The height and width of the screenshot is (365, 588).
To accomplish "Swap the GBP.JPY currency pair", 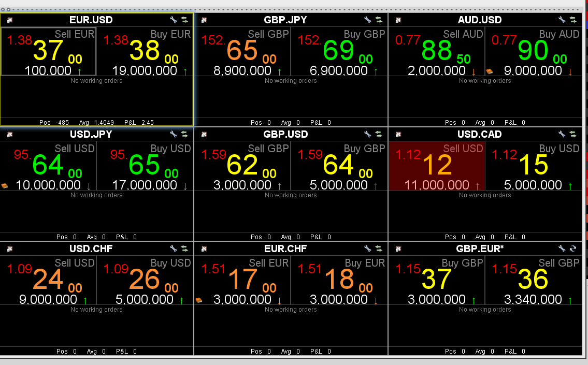I will (379, 20).
